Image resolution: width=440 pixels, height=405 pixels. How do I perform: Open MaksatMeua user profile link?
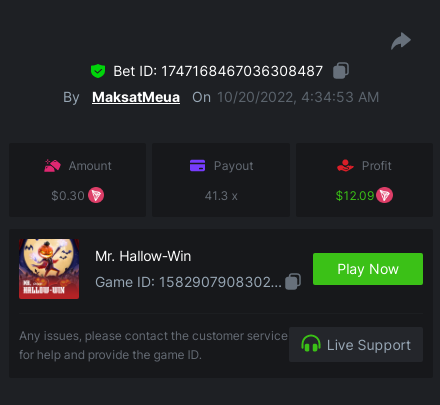[136, 97]
